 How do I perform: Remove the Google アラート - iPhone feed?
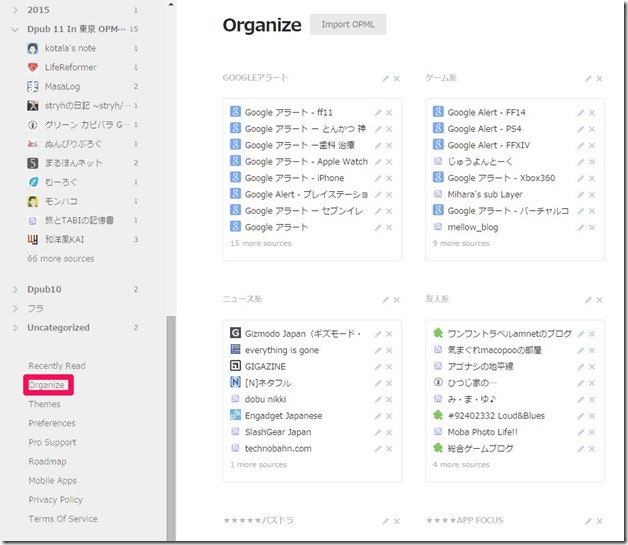point(389,178)
